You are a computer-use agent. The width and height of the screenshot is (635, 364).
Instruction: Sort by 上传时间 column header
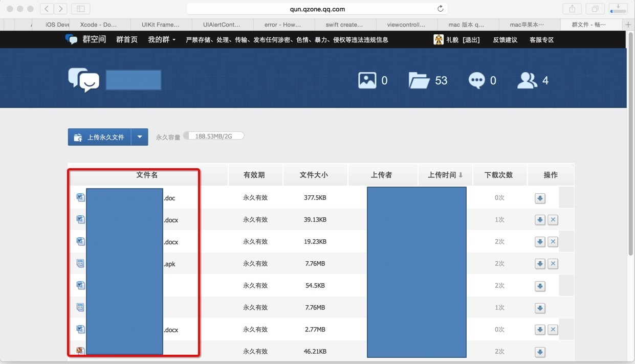point(446,175)
